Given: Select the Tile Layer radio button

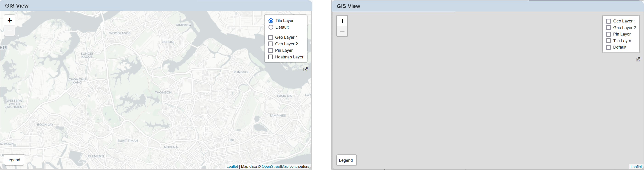Looking at the screenshot, I should pos(271,21).
